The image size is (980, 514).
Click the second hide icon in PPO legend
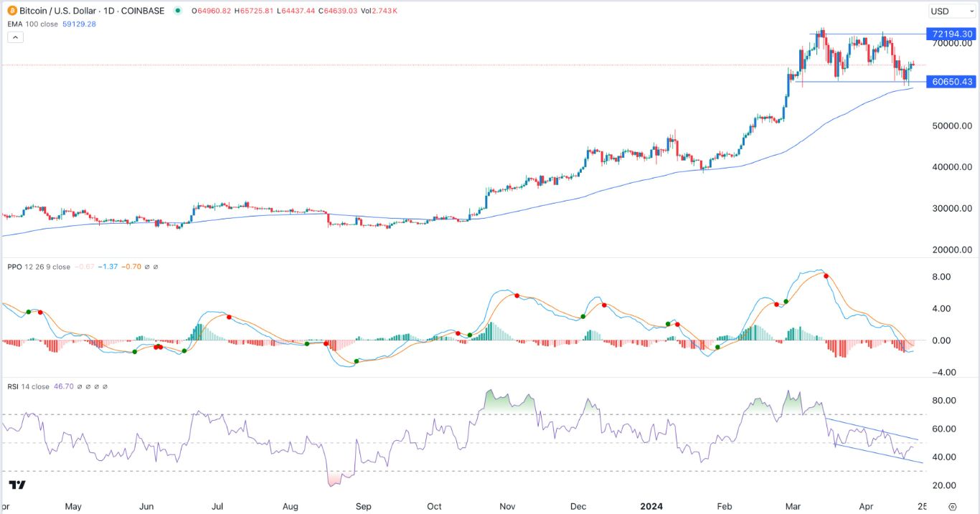pyautogui.click(x=156, y=266)
